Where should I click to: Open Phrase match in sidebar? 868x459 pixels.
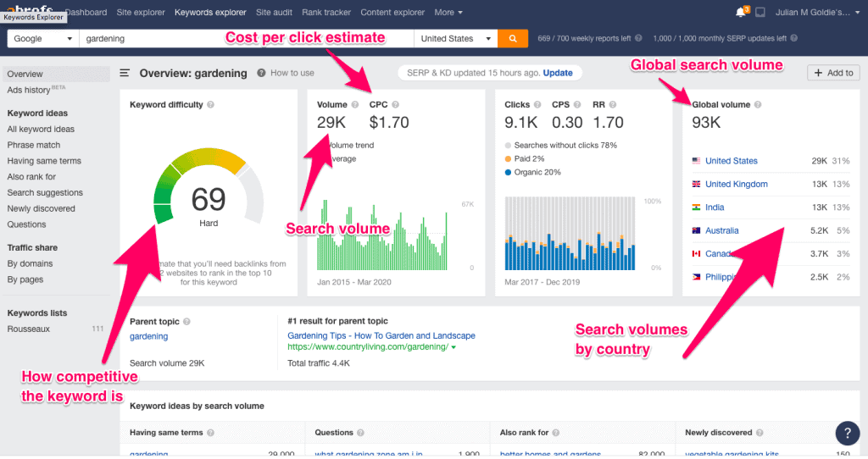[x=34, y=145]
